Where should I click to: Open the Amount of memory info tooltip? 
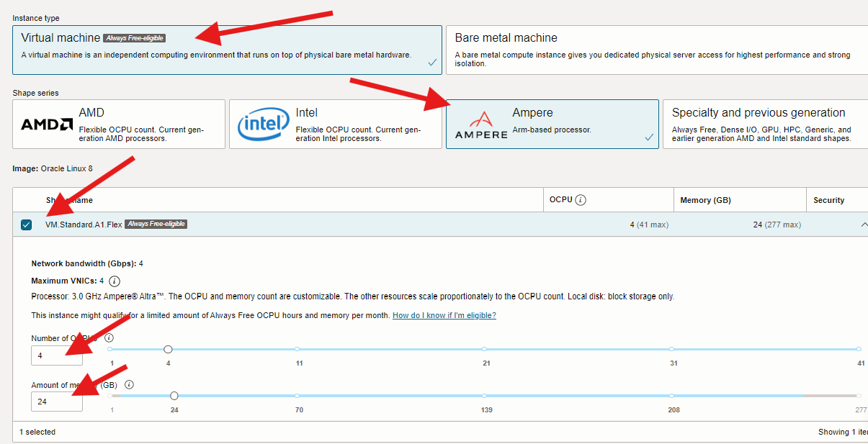coord(128,384)
